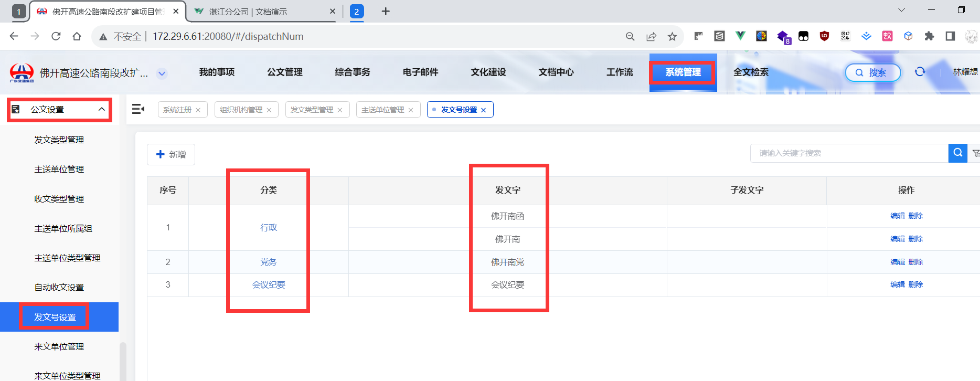Click the blue tab group labeled 2
This screenshot has height=381, width=980.
pos(357,12)
